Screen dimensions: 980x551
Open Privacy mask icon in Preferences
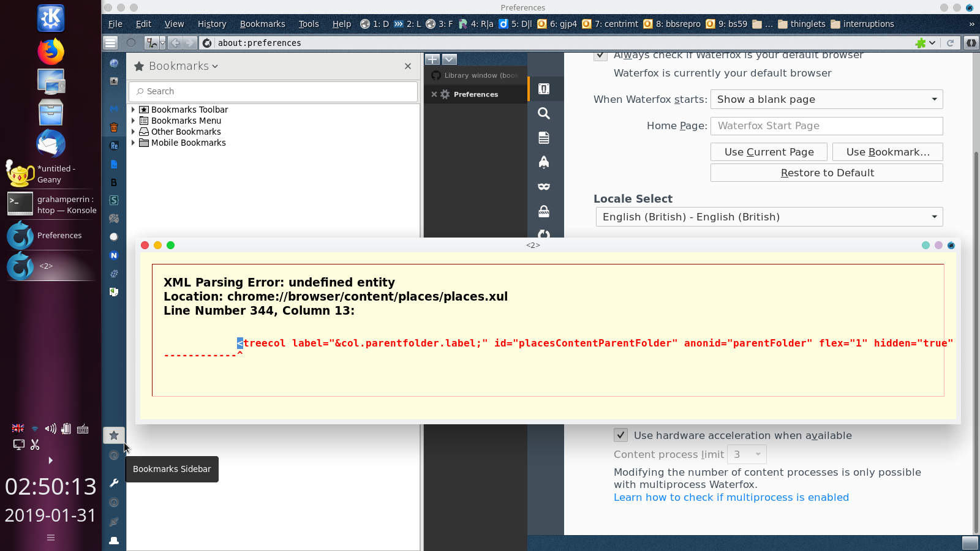pyautogui.click(x=544, y=187)
